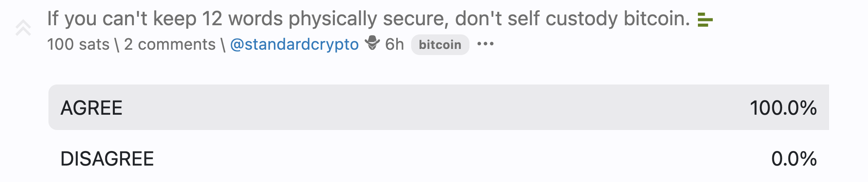Click the 100.0% result for AGREE
This screenshot has width=868, height=182.
tap(783, 108)
